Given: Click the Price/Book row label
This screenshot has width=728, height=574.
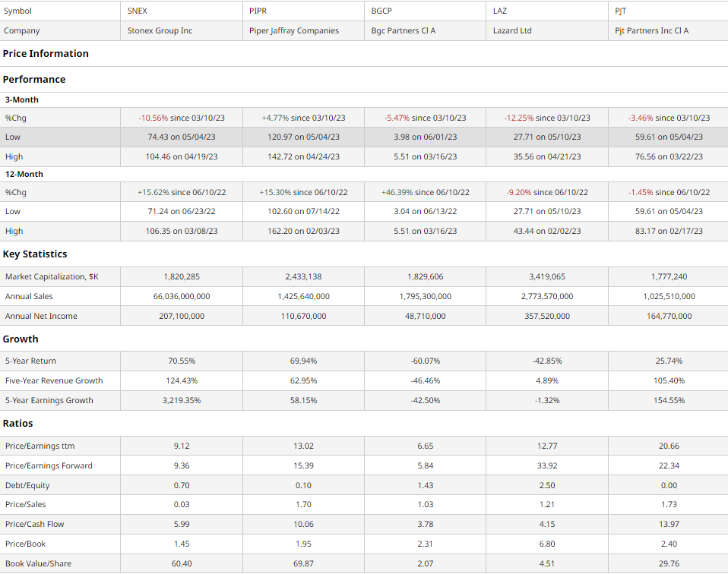Looking at the screenshot, I should [26, 544].
